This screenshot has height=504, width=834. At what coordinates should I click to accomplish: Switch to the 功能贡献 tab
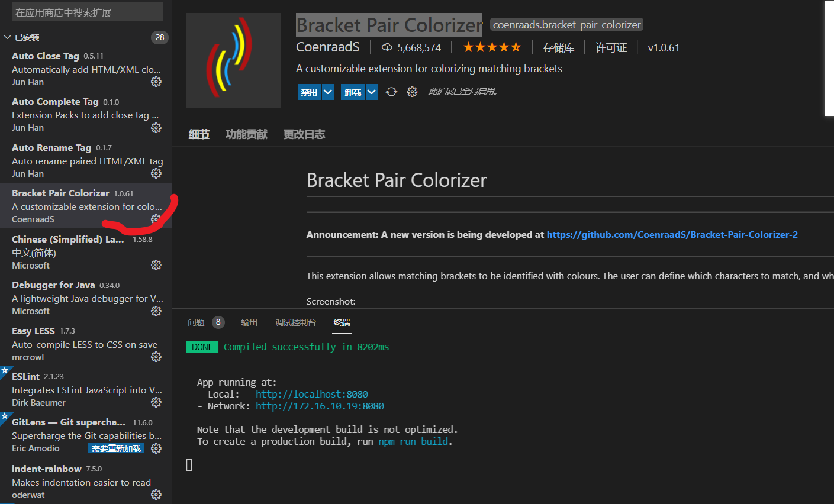tap(246, 134)
